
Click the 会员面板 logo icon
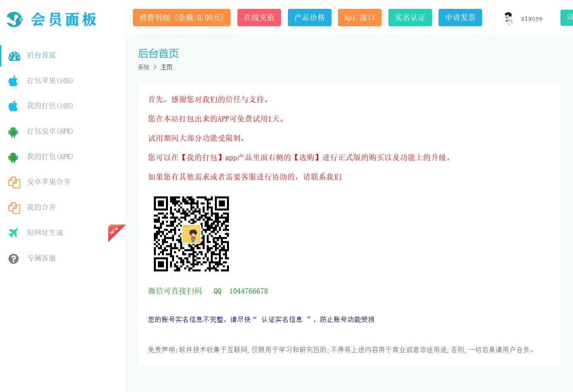tap(15, 19)
